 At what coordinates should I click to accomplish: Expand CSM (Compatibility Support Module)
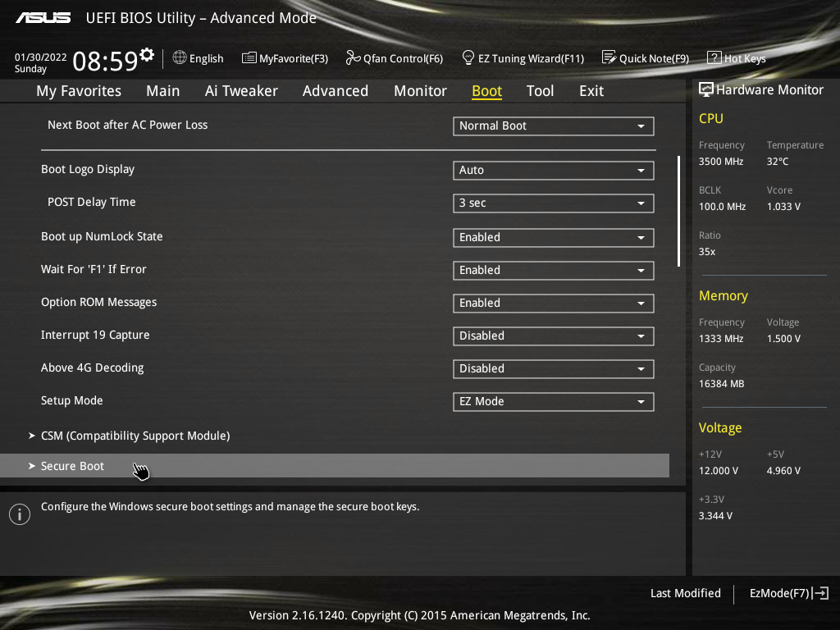[135, 436]
